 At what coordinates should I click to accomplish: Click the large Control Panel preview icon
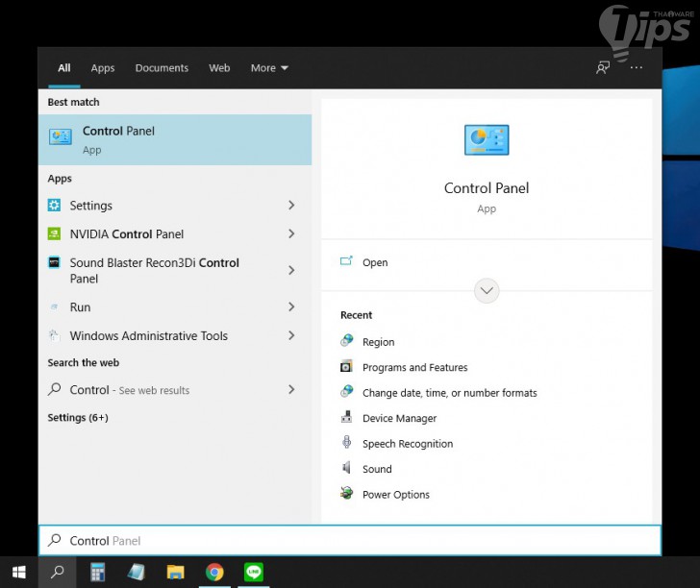[x=487, y=140]
